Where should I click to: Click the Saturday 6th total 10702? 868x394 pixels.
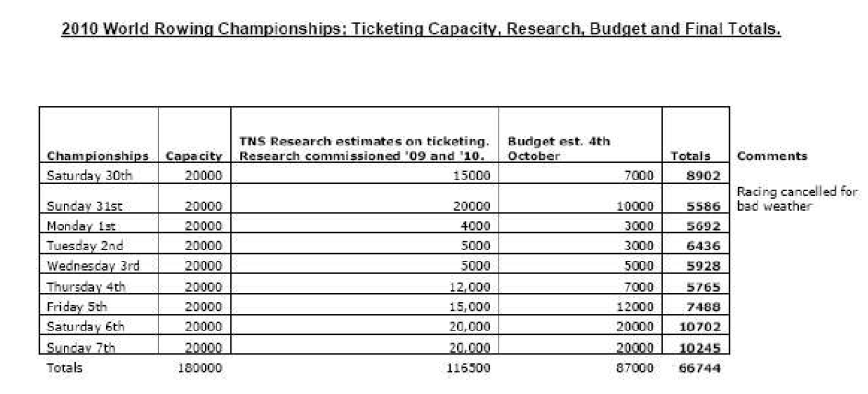(x=700, y=327)
